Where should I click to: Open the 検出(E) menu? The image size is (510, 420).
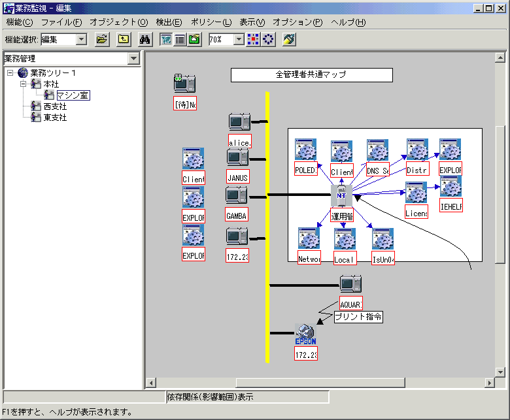(169, 22)
